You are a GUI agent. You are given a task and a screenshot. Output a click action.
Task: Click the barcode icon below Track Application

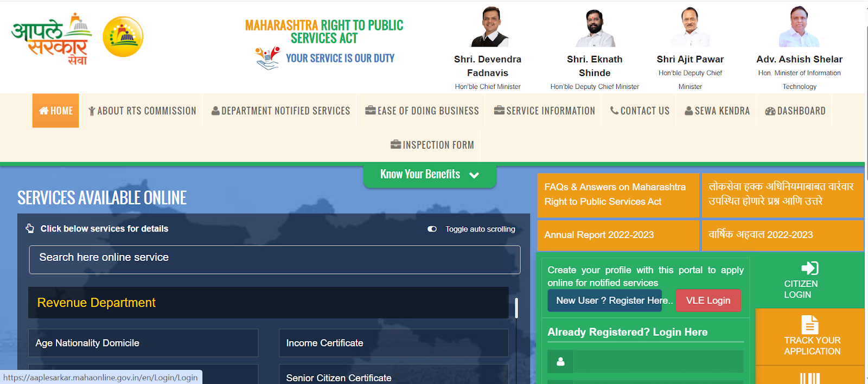809,378
